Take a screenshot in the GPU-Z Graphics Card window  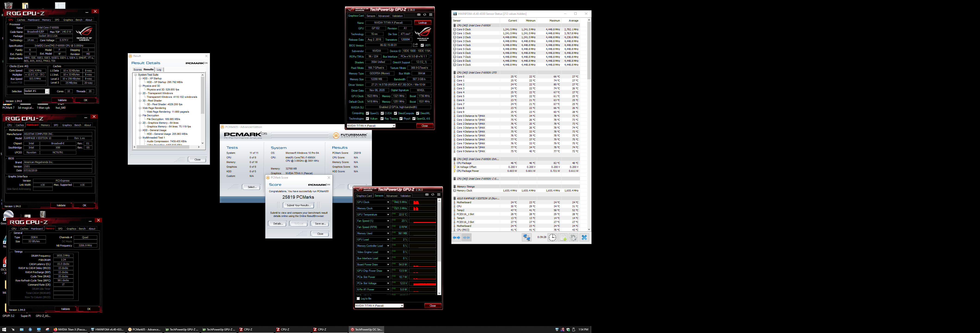419,15
